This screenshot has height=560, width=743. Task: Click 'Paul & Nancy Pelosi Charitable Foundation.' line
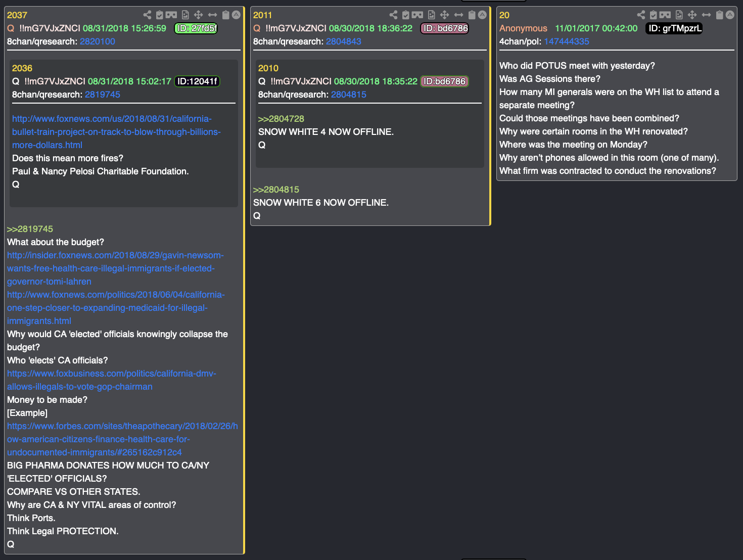[x=101, y=171]
